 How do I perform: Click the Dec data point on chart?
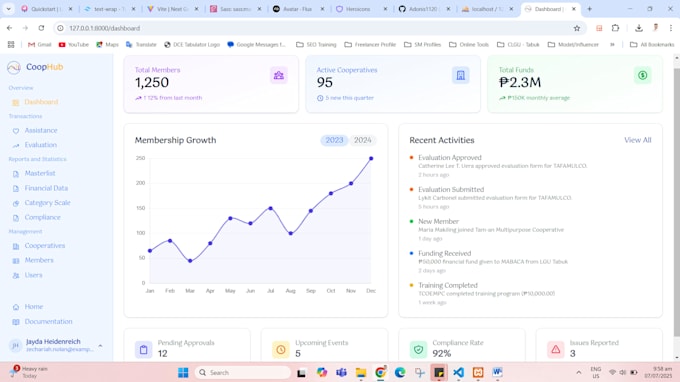(371, 159)
